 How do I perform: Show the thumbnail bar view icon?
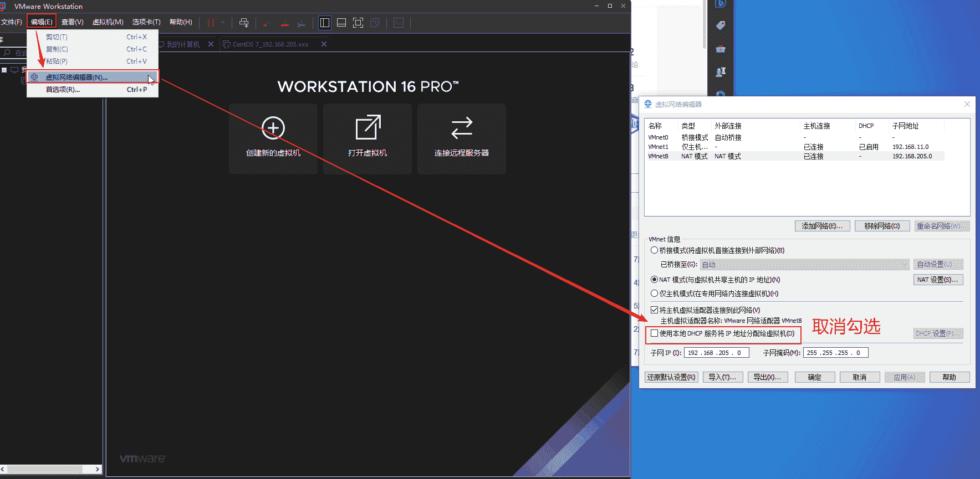tap(341, 23)
